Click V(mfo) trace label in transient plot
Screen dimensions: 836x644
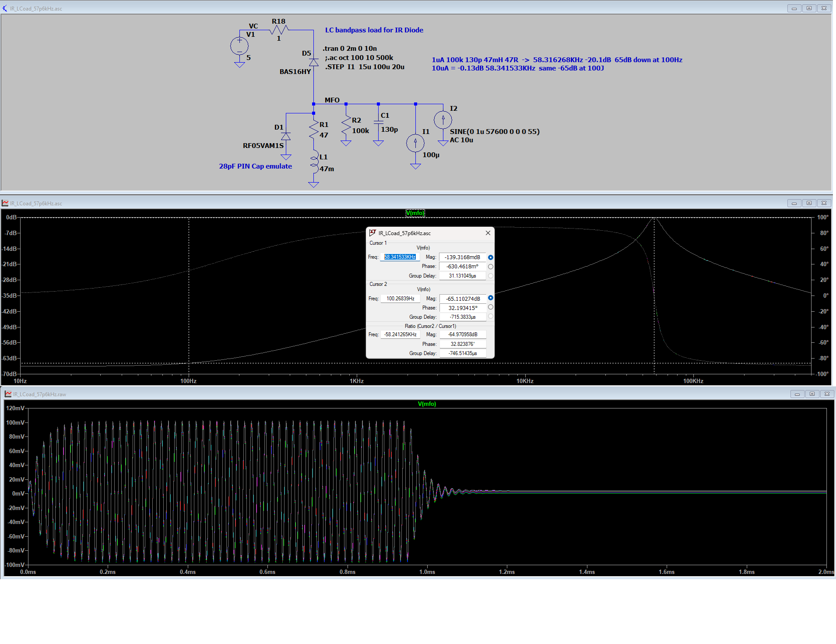pos(427,404)
